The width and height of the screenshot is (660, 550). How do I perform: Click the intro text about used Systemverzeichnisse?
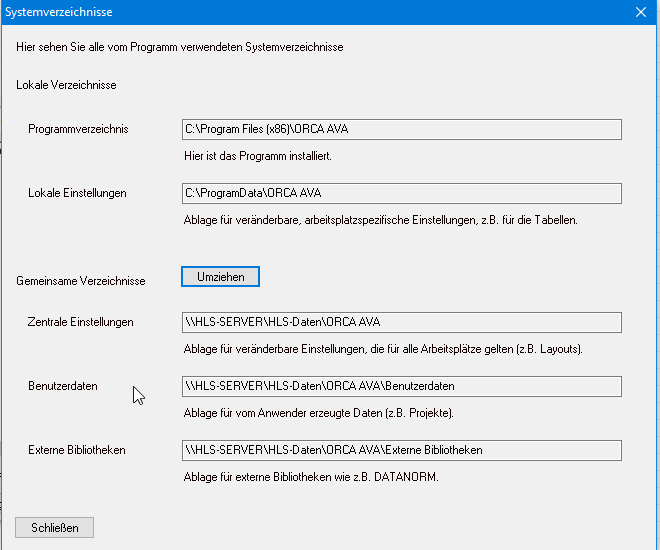[180, 47]
